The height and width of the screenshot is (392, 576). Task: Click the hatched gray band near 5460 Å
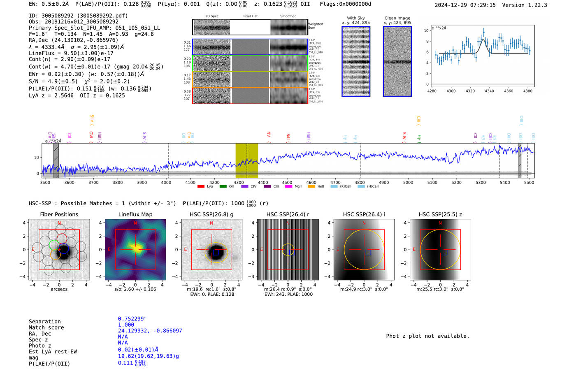pos(520,160)
